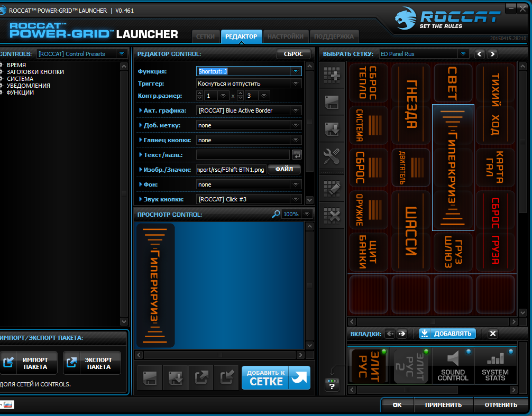Increase control width stepper showing 1
Image resolution: width=532 pixels, height=416 pixels.
[199, 93]
